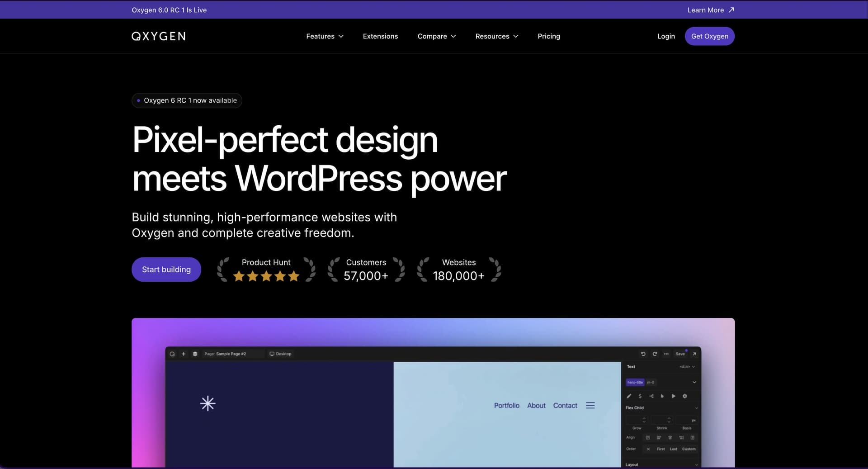868x469 pixels.
Task: Click the undo icon in builder toolbar
Action: (x=643, y=354)
